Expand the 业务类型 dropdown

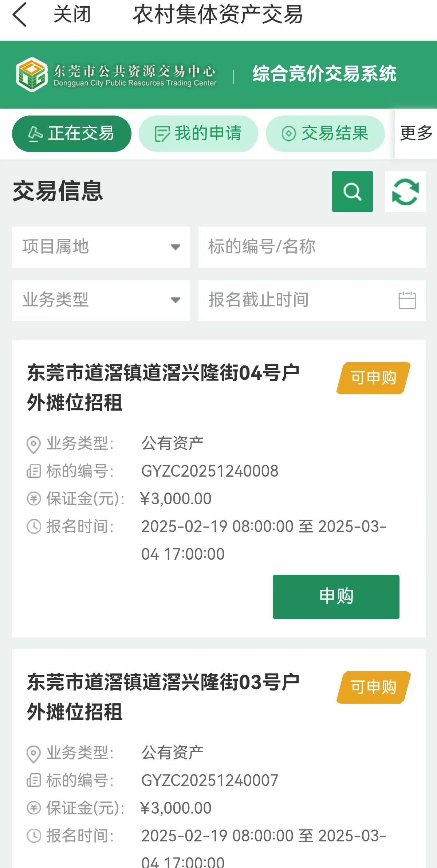click(101, 300)
